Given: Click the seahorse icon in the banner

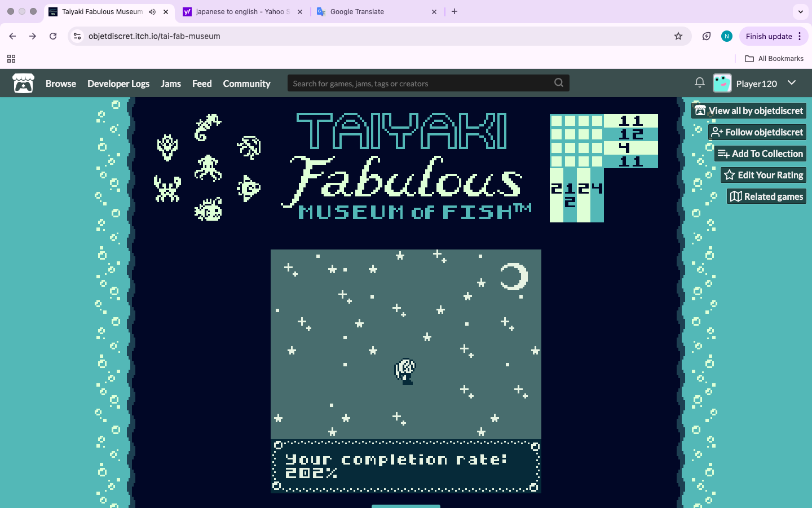Looking at the screenshot, I should 208,127.
